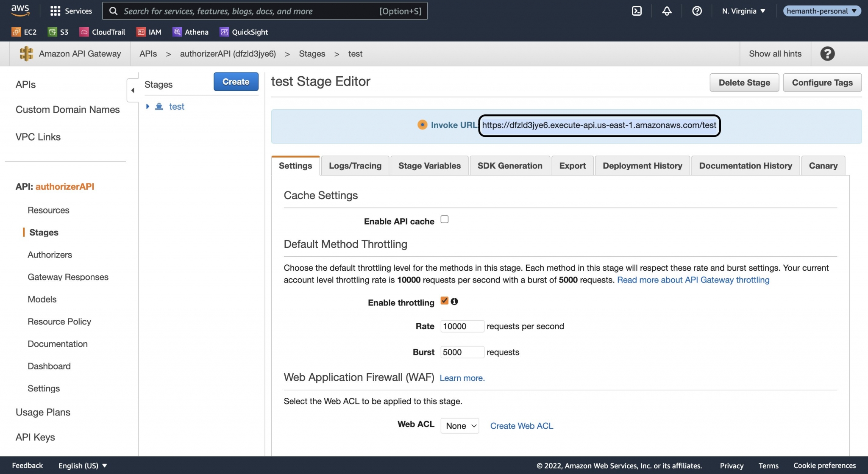Image resolution: width=868 pixels, height=474 pixels.
Task: Open the notifications bell
Action: [x=666, y=11]
